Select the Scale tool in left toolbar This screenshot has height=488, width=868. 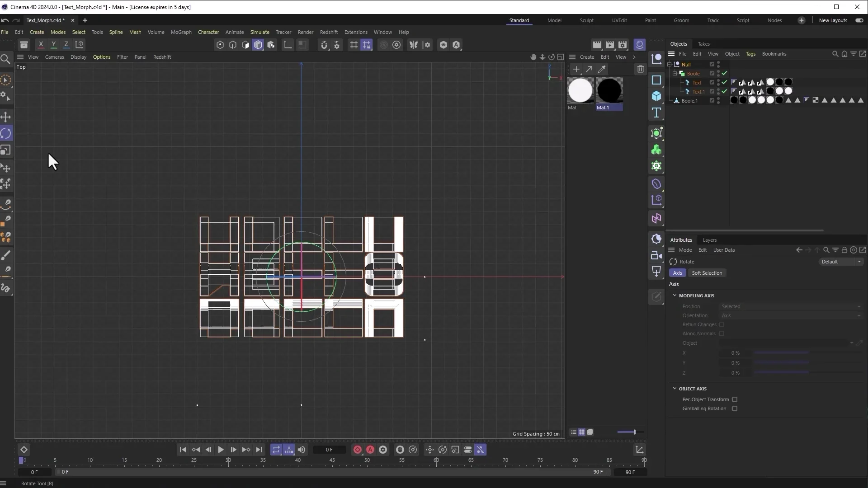[x=6, y=150]
